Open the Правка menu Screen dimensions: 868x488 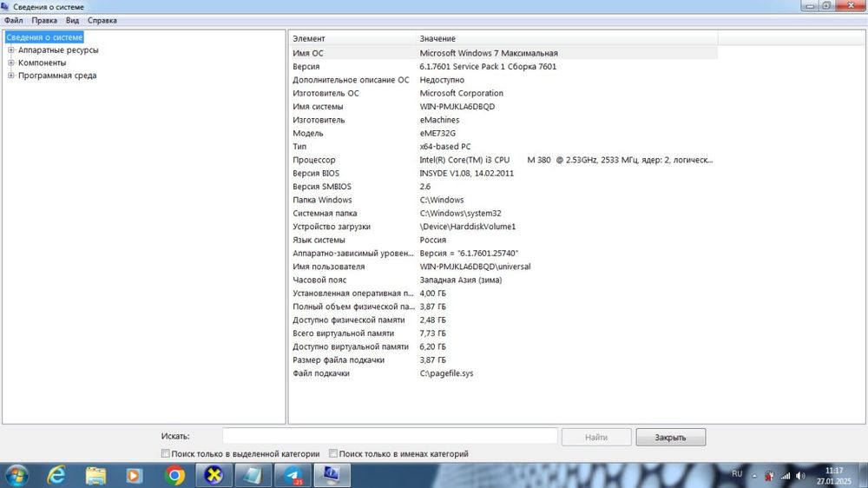click(44, 21)
